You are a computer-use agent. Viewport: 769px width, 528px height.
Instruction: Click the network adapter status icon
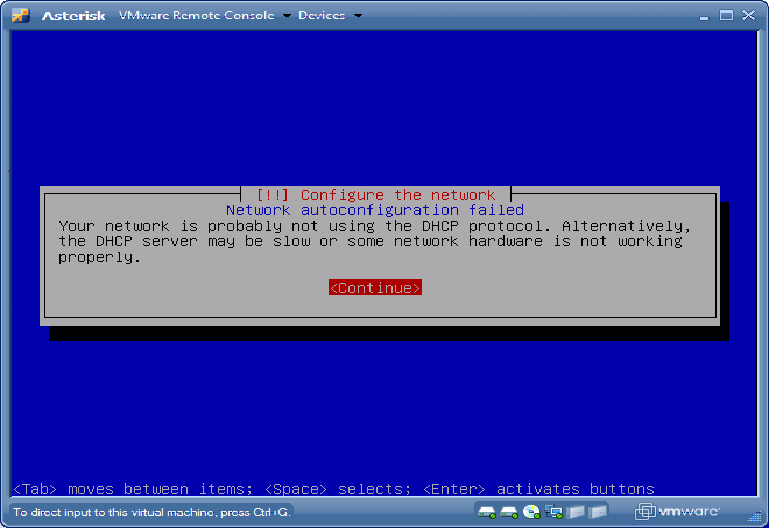tap(554, 512)
